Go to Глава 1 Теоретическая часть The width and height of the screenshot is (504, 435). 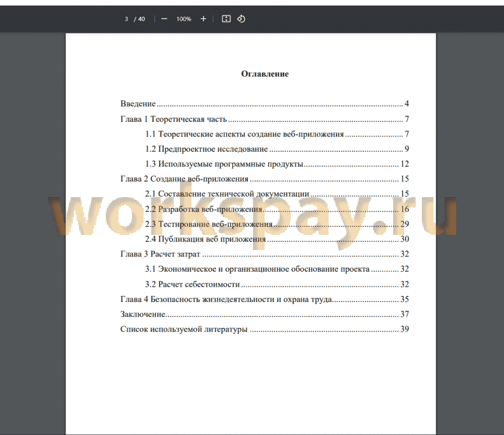265,119
